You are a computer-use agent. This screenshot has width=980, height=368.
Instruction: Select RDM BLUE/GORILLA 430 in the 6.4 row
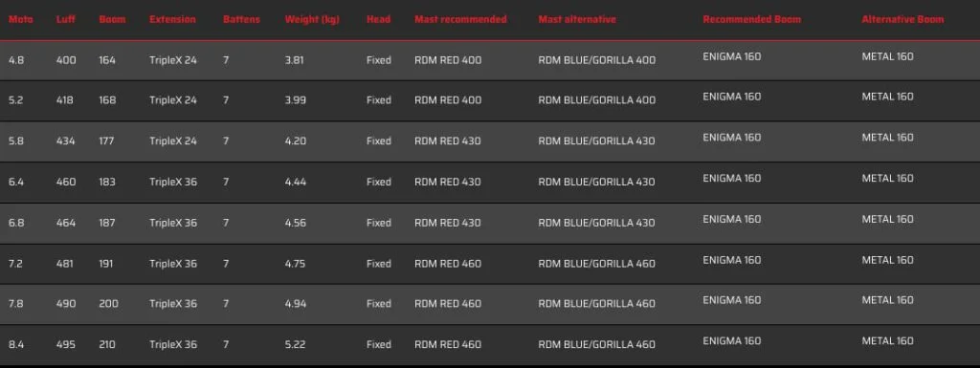click(596, 182)
